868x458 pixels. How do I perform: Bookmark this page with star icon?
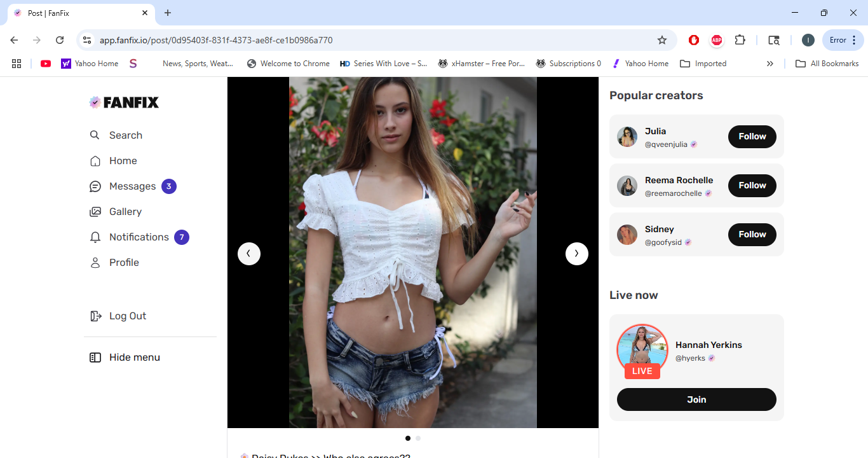(x=662, y=40)
